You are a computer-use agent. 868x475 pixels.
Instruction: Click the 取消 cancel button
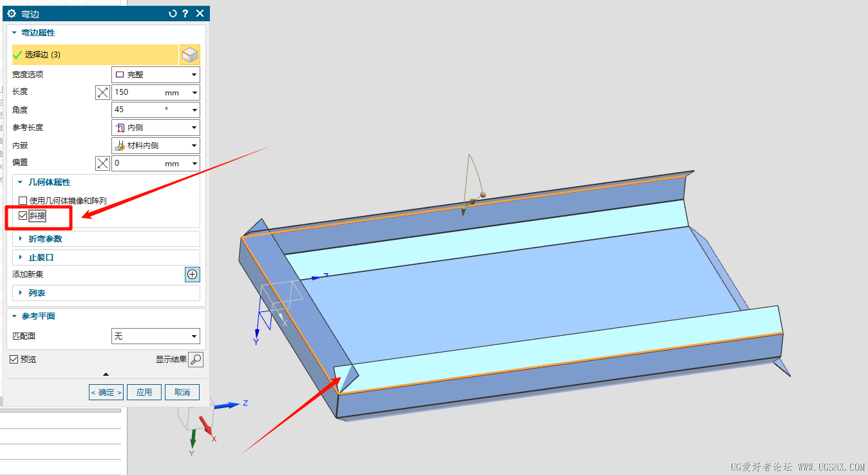pyautogui.click(x=182, y=392)
